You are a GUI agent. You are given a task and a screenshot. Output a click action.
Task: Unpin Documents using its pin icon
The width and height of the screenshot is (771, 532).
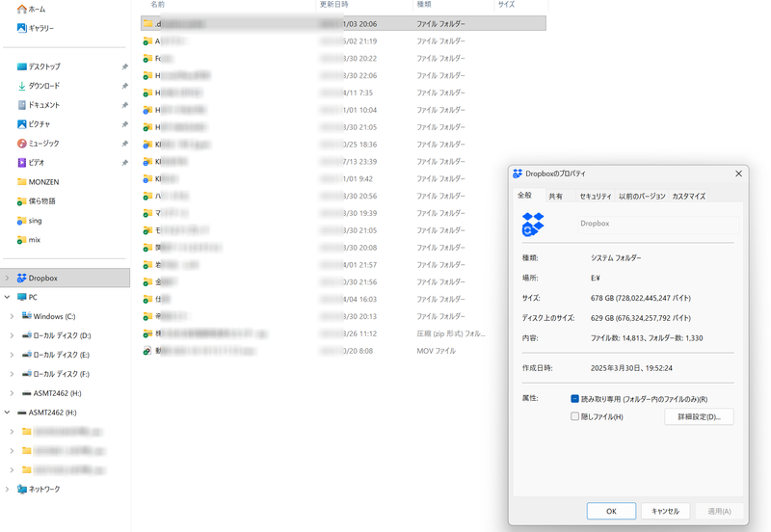pyautogui.click(x=125, y=105)
